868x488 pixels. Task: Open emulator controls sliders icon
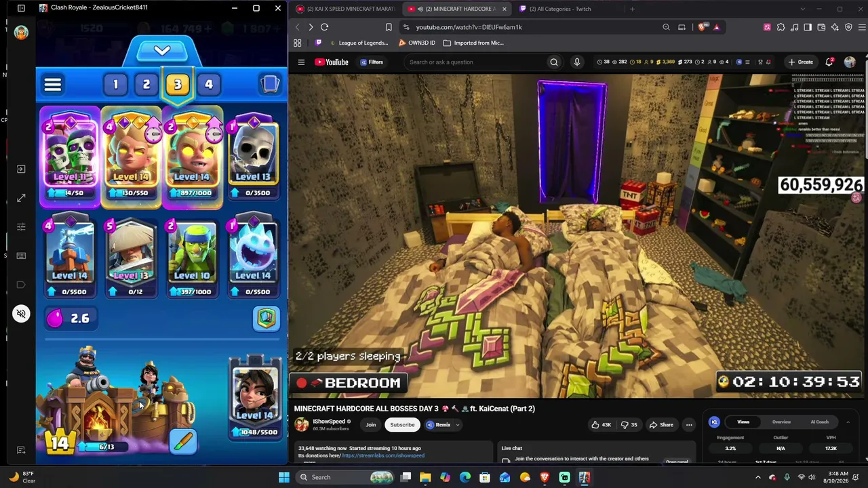point(21,227)
